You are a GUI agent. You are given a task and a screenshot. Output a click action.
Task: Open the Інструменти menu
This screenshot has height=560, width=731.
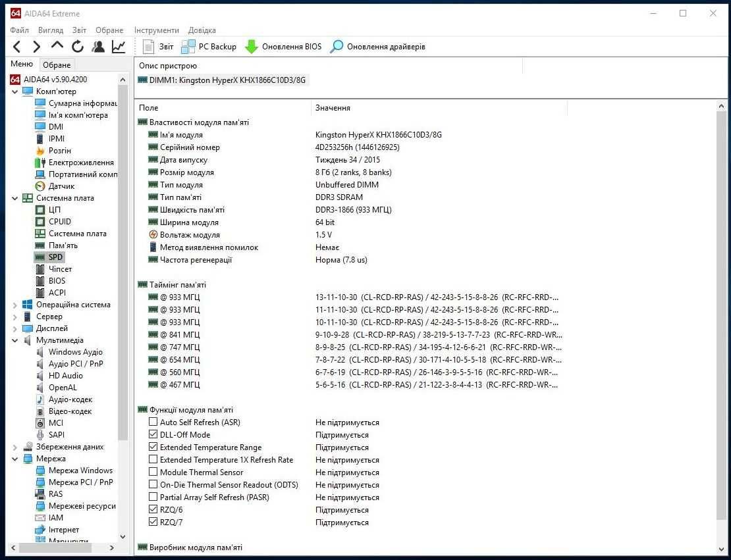(157, 30)
